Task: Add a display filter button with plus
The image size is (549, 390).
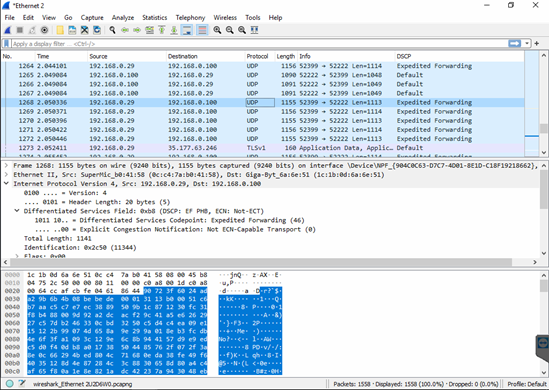Action: pyautogui.click(x=537, y=43)
